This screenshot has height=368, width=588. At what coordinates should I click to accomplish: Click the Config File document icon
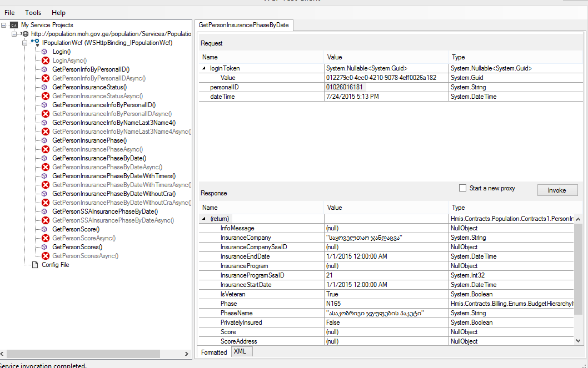(35, 265)
